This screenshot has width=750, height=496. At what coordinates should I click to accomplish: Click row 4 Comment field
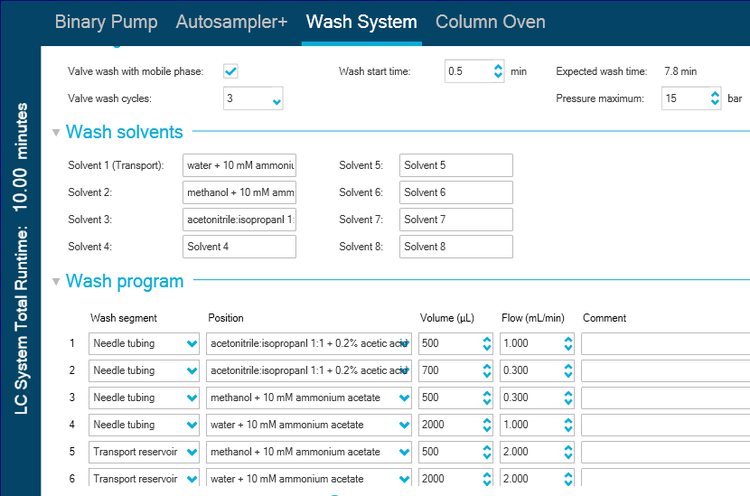pyautogui.click(x=665, y=425)
